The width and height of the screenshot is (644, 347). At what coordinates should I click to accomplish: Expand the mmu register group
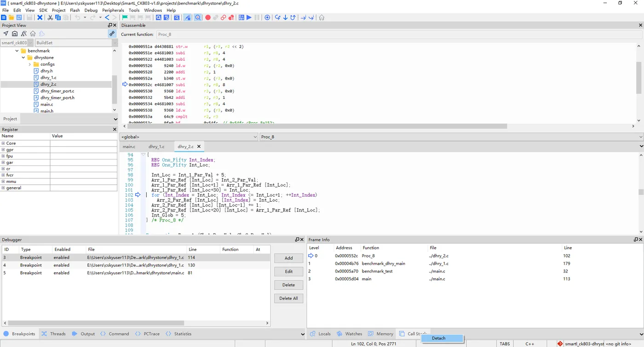coord(3,182)
